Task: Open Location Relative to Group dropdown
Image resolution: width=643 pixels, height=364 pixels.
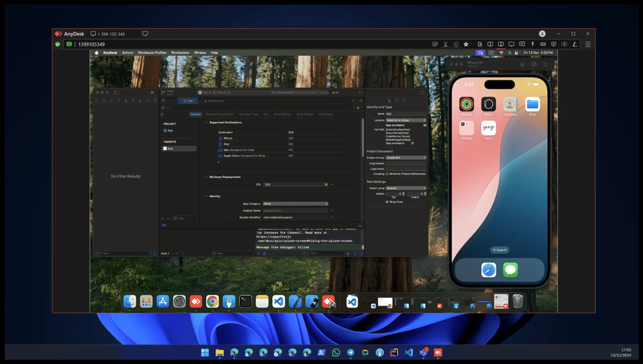Action: pyautogui.click(x=406, y=120)
